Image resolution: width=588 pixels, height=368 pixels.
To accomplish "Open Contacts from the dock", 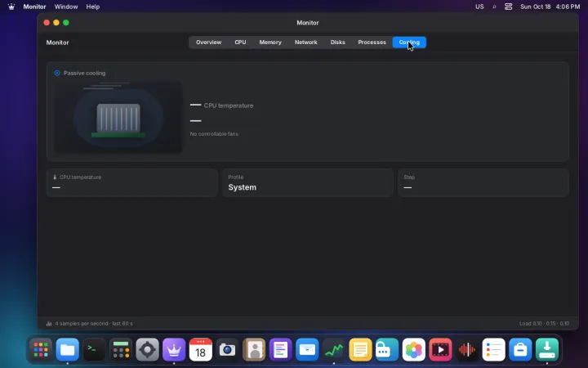I will pyautogui.click(x=254, y=350).
